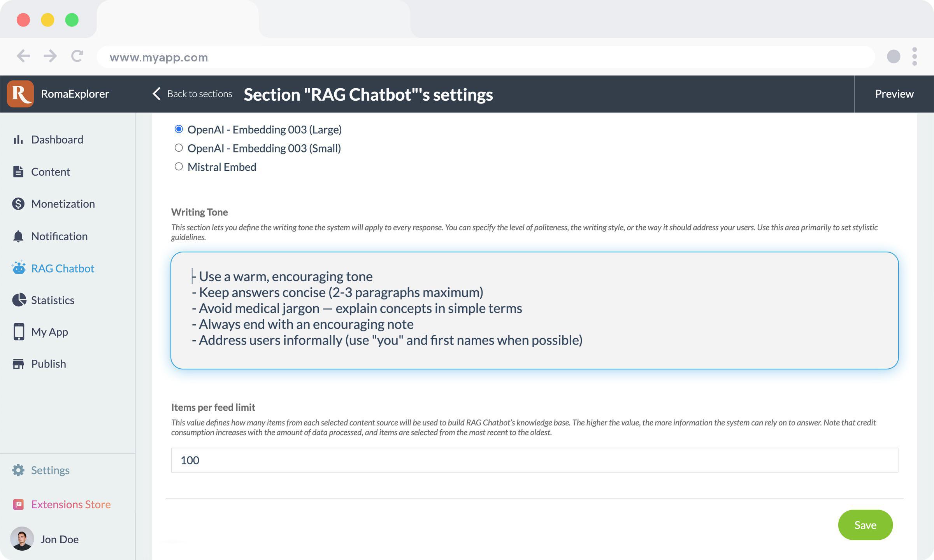
Task: Select OpenAI Embedding 003 (Small) radio
Action: (179, 148)
